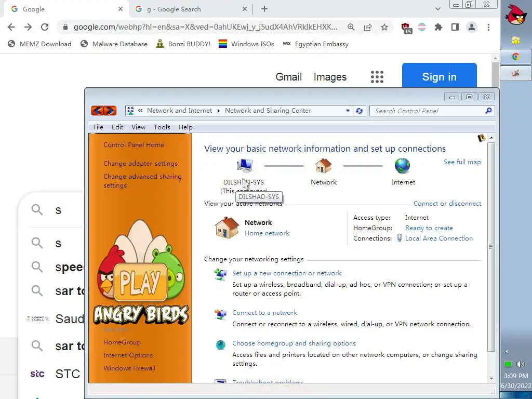Click Home network link
The image size is (532, 399).
(267, 233)
